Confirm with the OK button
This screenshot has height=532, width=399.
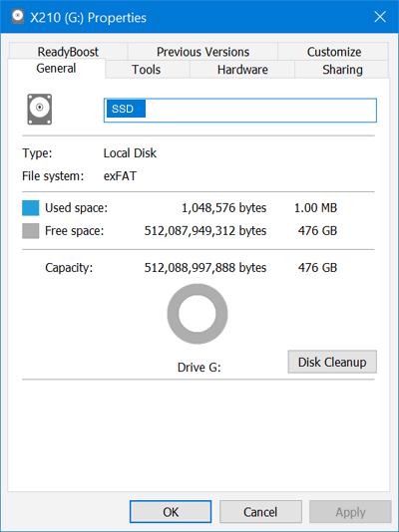[171, 512]
